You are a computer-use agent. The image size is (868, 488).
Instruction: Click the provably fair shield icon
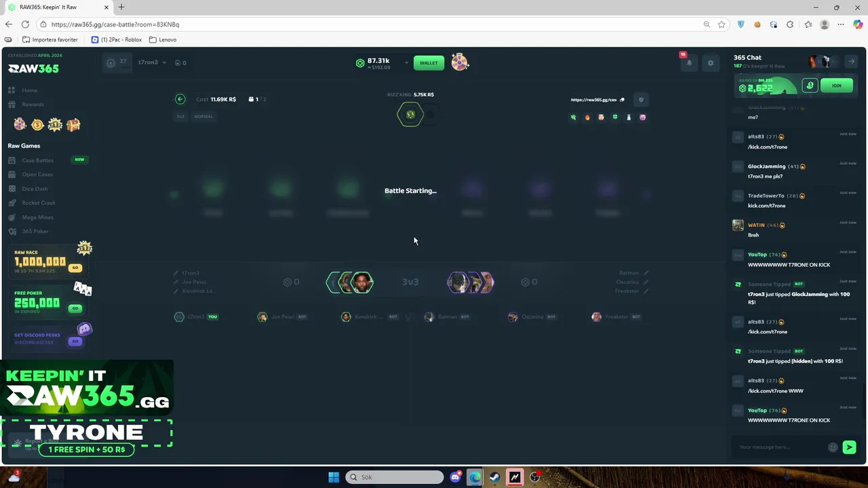coord(641,100)
